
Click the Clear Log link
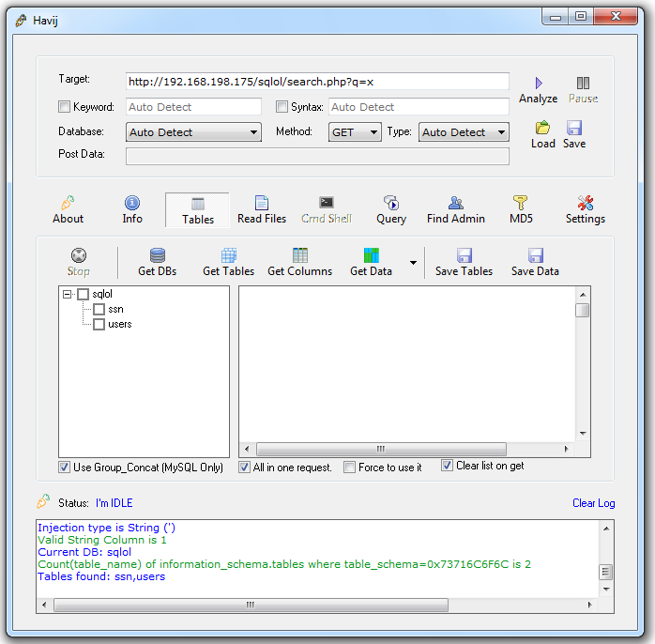[594, 503]
